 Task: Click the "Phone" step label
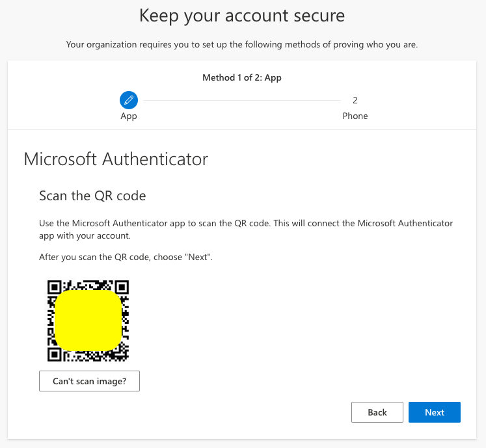355,116
